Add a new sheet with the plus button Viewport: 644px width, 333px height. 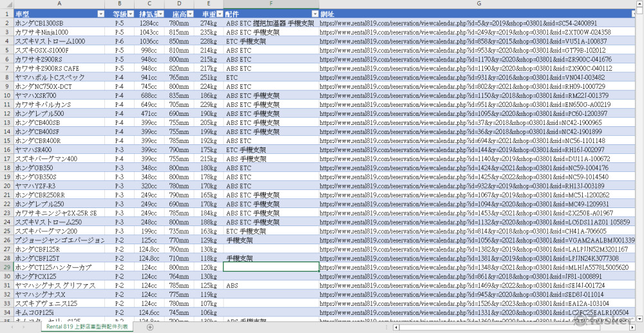[x=150, y=327]
